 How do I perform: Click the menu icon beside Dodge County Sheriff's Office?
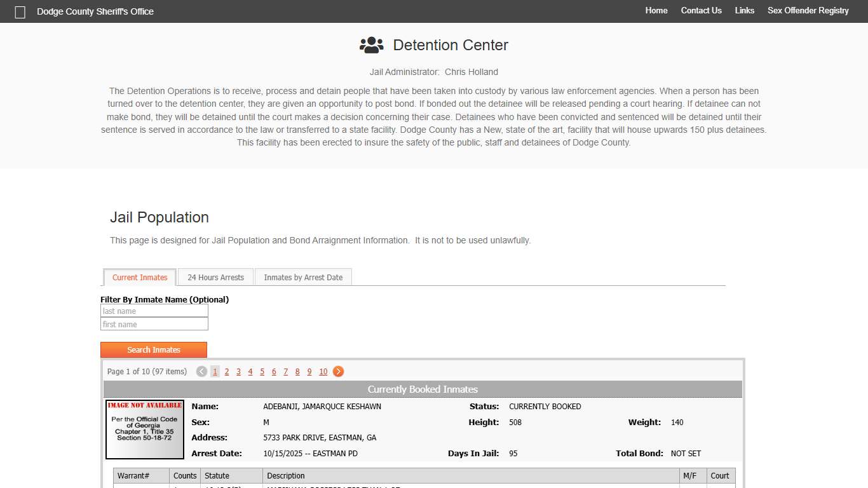[20, 12]
